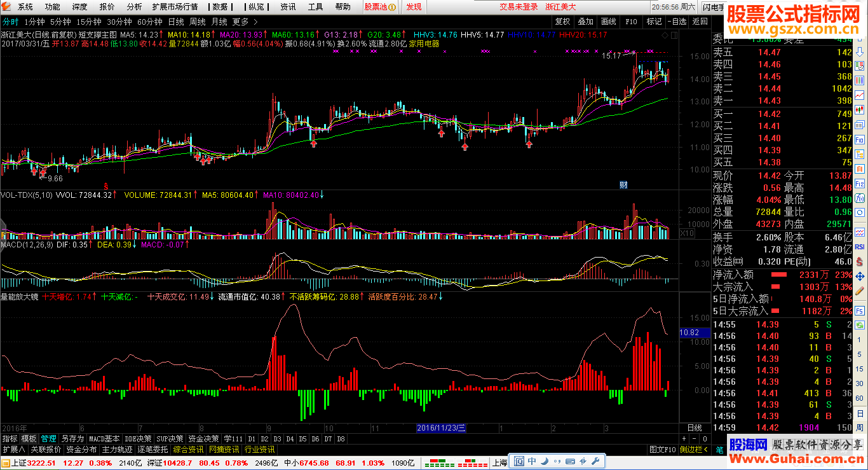Click the 叠加 overlay button
This screenshot has width=868, height=470.
tap(586, 21)
